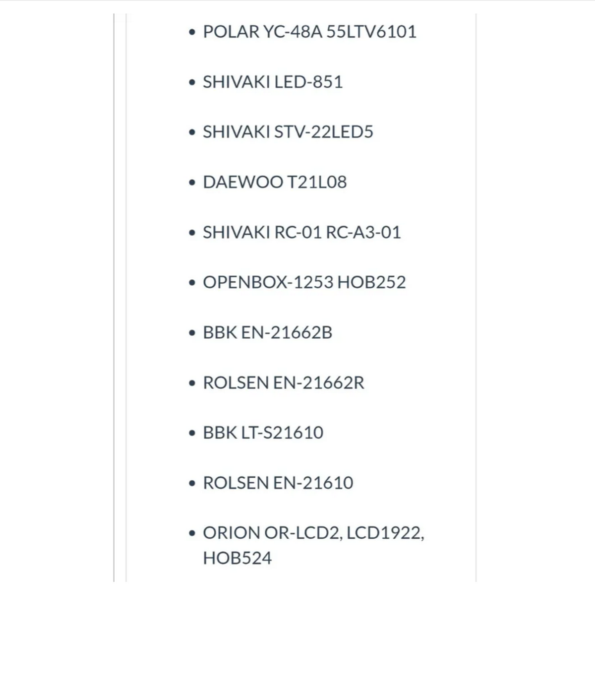
Task: Click the T21L08 model number
Action: pos(317,182)
